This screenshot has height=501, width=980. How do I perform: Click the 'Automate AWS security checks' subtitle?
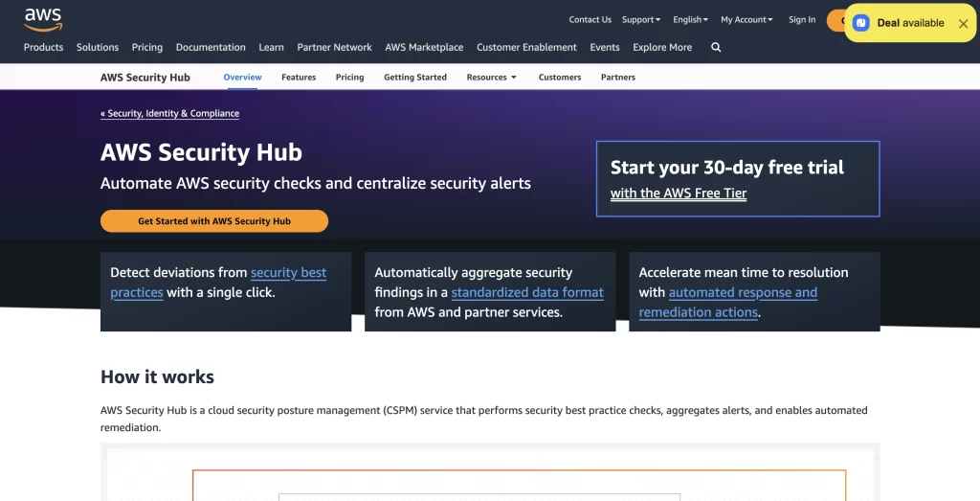pos(316,183)
